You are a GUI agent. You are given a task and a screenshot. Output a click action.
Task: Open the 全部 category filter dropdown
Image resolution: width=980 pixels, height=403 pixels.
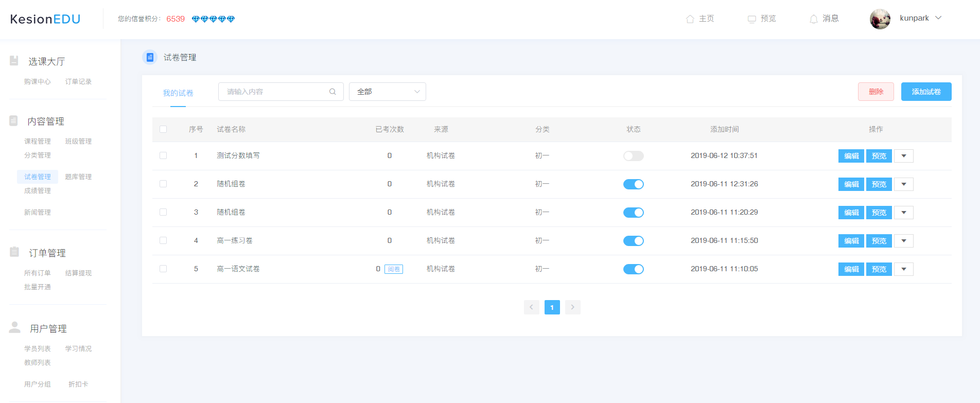387,92
